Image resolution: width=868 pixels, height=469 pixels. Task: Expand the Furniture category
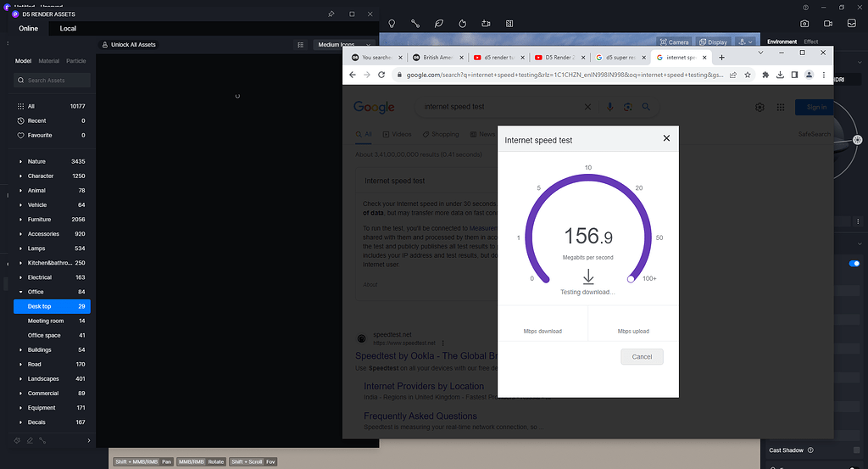21,219
